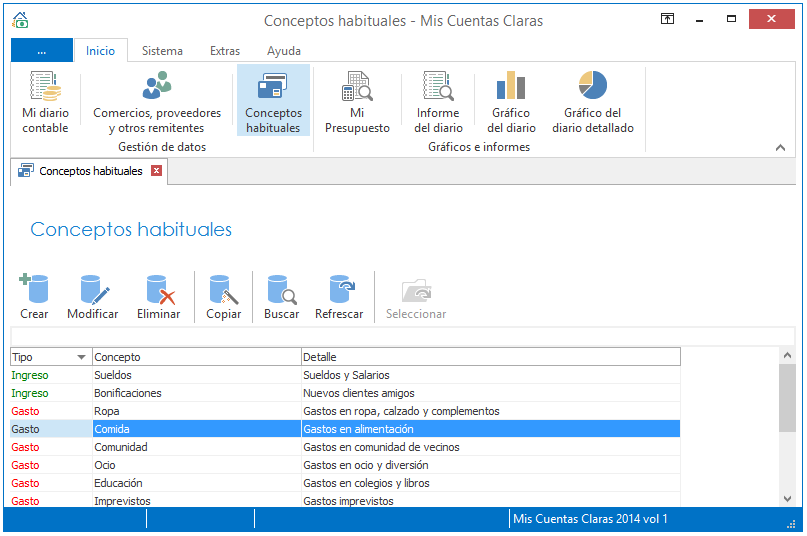The height and width of the screenshot is (536, 807).
Task: Click Crear to add a concept
Action: point(34,297)
